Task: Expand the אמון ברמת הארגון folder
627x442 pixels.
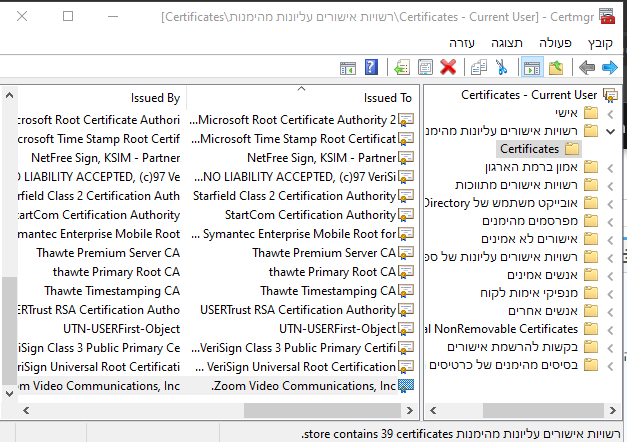Action: (x=611, y=168)
